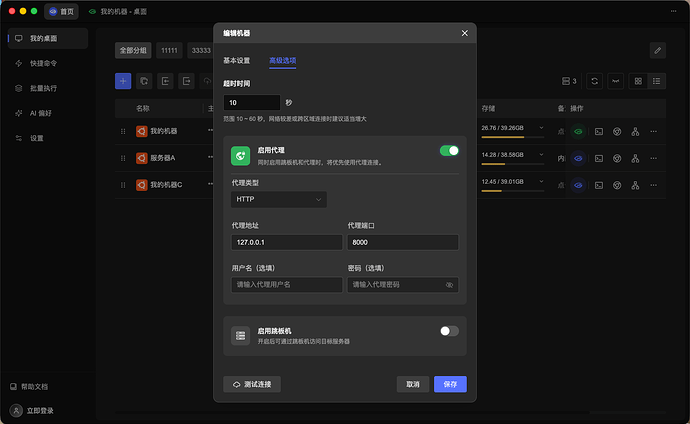Viewport: 690px width, 424px height.
Task: Click the monitoring wave icon
Action: pyautogui.click(x=616, y=81)
